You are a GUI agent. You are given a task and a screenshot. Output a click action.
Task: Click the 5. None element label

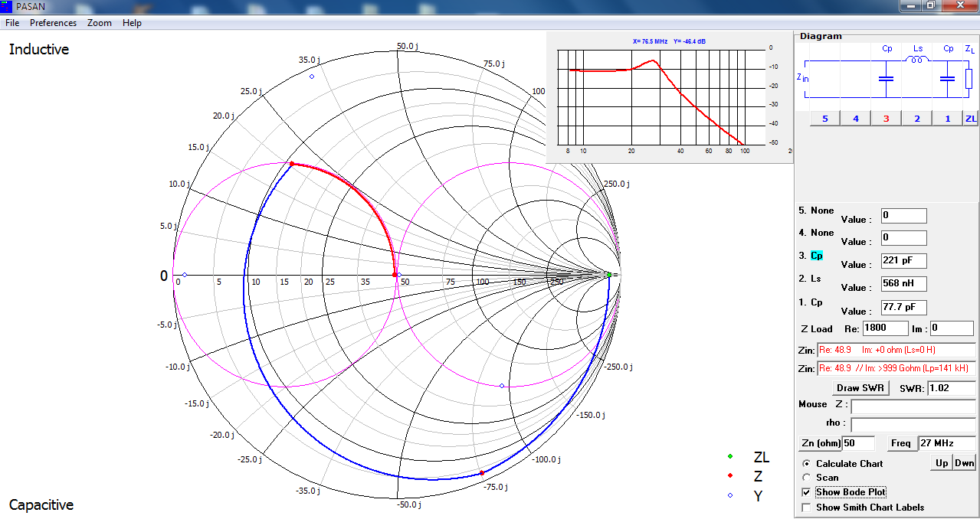pyautogui.click(x=816, y=211)
